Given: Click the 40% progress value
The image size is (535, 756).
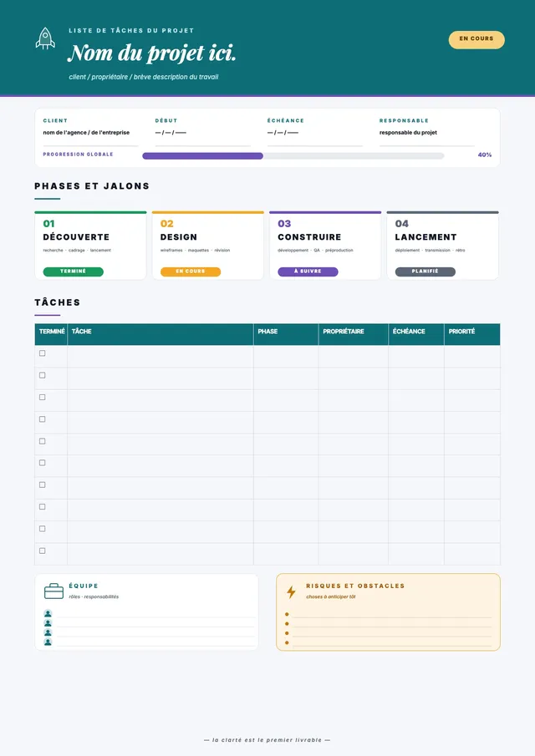Looking at the screenshot, I should coord(484,155).
